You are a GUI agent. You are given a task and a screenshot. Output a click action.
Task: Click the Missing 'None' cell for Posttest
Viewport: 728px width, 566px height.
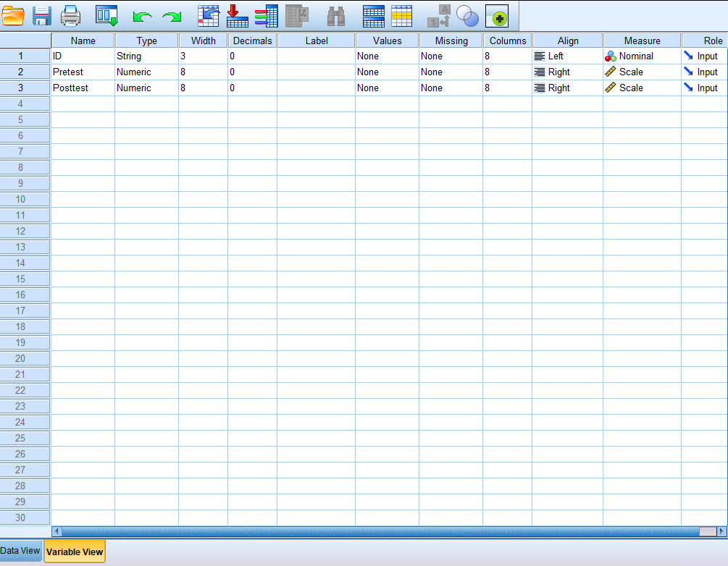(451, 88)
